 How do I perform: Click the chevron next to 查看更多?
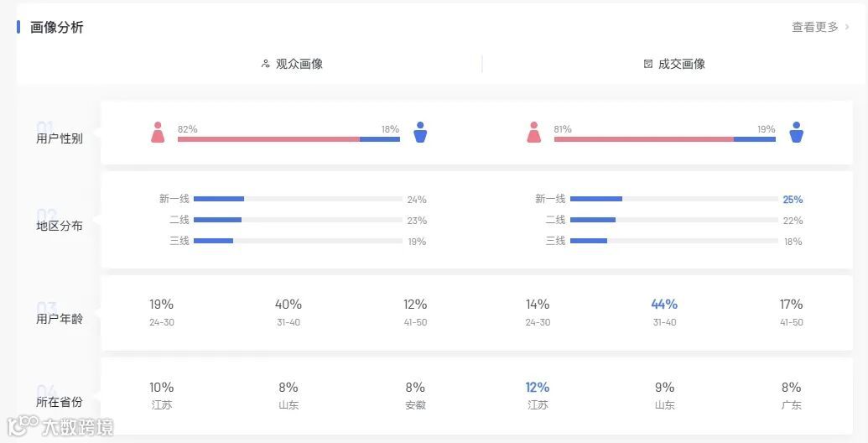(x=847, y=27)
